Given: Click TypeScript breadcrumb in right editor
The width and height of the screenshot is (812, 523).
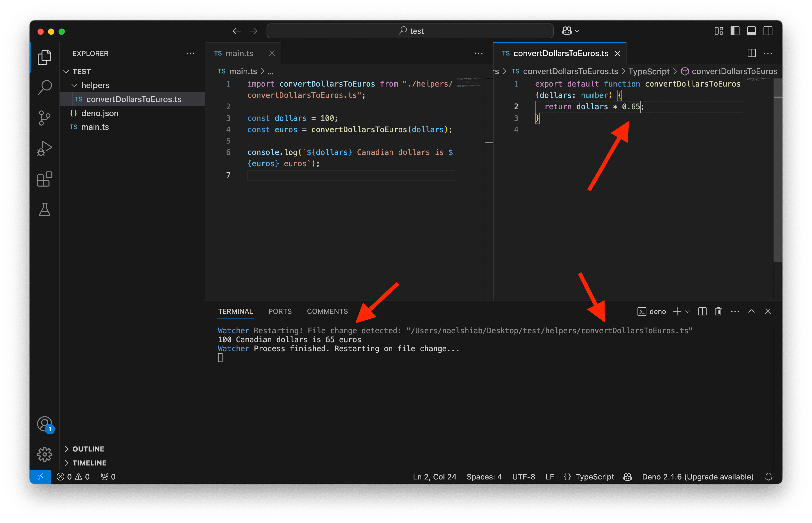Looking at the screenshot, I should [x=649, y=71].
